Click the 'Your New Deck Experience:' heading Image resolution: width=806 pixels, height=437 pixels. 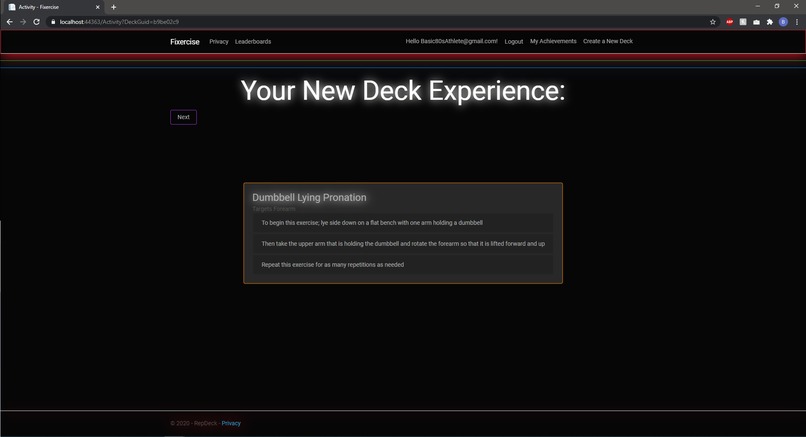pos(403,90)
